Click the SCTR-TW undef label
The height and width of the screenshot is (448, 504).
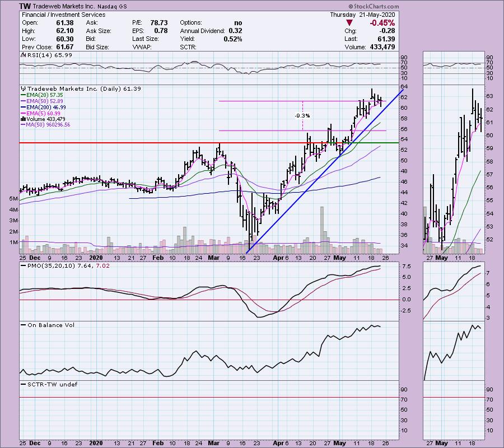49,385
